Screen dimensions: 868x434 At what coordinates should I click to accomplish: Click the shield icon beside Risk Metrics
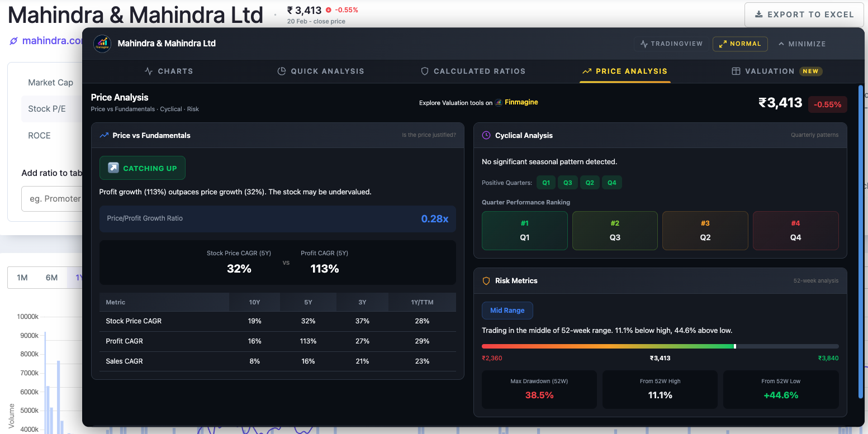point(486,280)
